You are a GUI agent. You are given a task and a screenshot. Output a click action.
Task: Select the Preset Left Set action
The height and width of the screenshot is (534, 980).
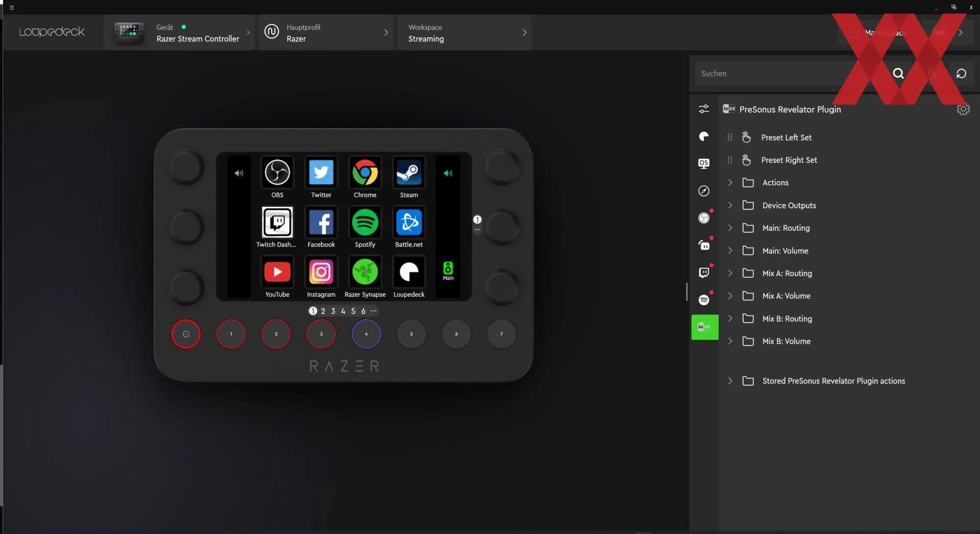pyautogui.click(x=786, y=137)
